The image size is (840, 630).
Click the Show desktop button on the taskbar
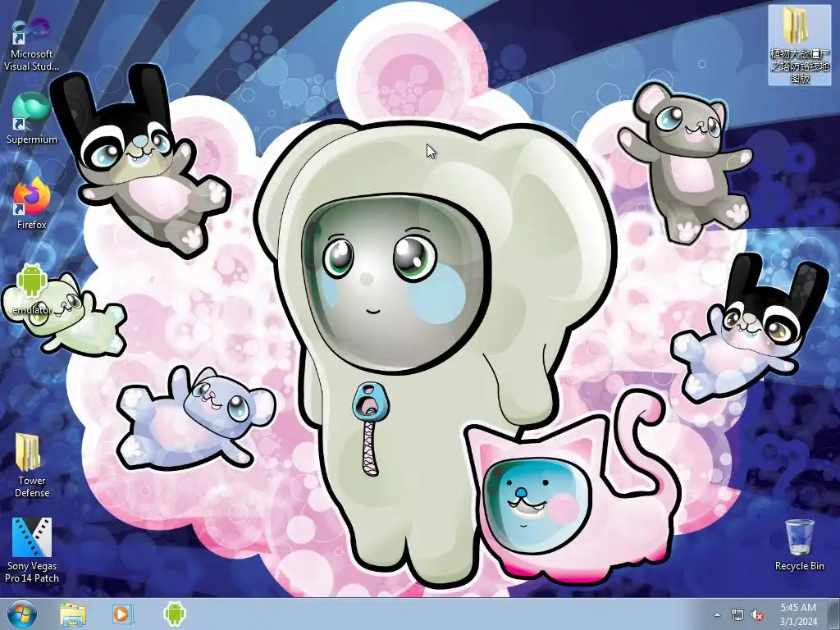834,614
